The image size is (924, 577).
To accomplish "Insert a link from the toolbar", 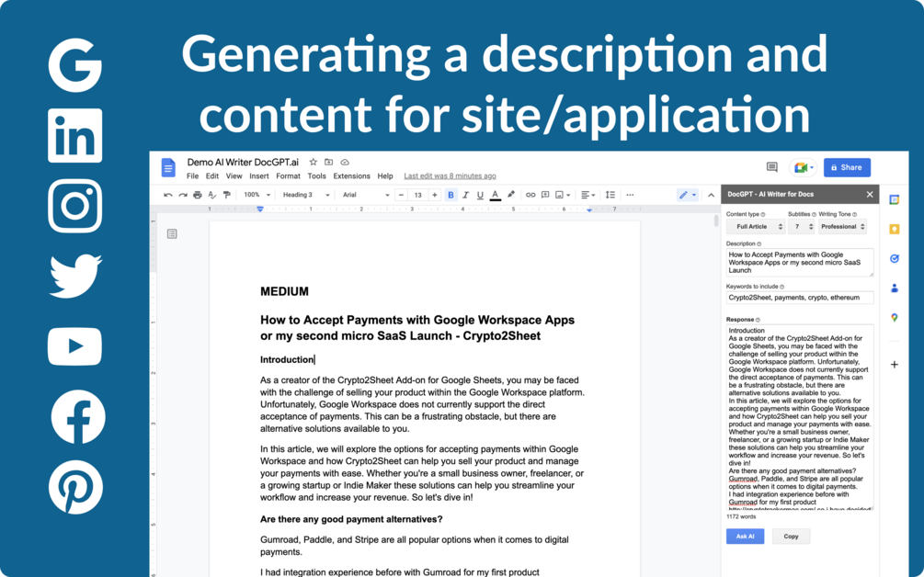I will pyautogui.click(x=530, y=195).
